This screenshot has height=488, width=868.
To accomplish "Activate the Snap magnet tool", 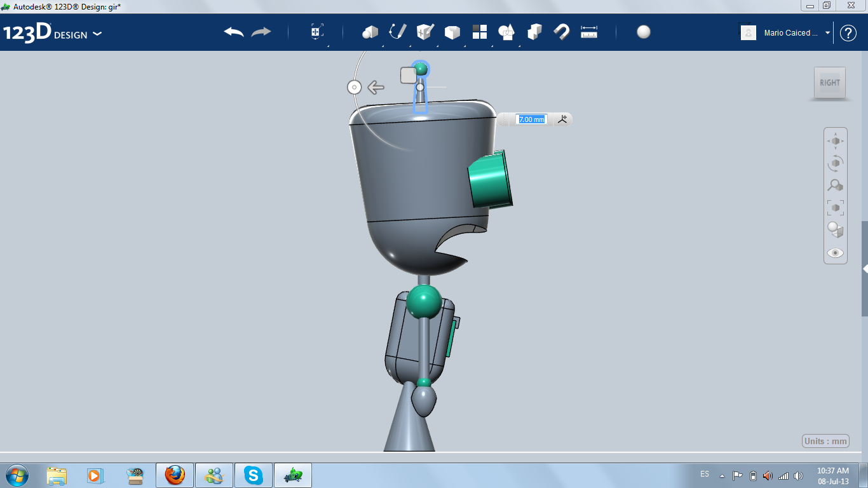I will [x=562, y=32].
